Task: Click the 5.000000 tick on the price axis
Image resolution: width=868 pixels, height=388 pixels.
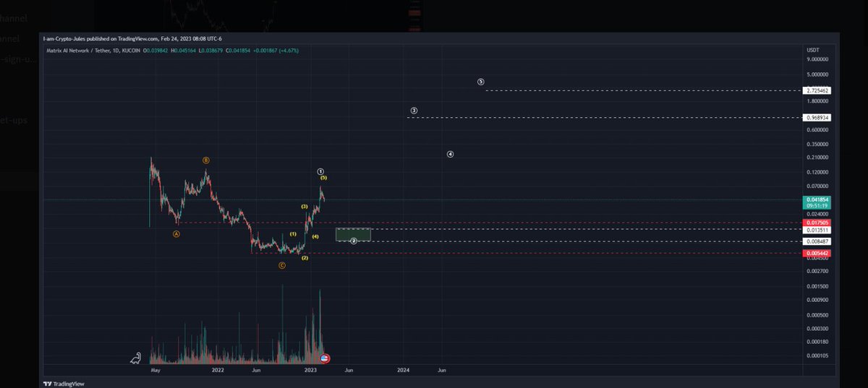Action: coord(818,74)
